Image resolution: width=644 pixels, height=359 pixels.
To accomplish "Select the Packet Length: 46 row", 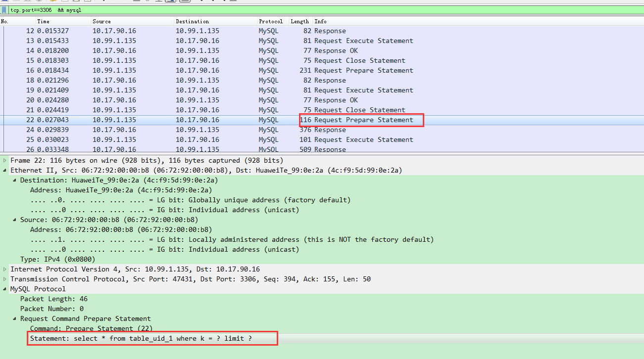I will [x=322, y=299].
